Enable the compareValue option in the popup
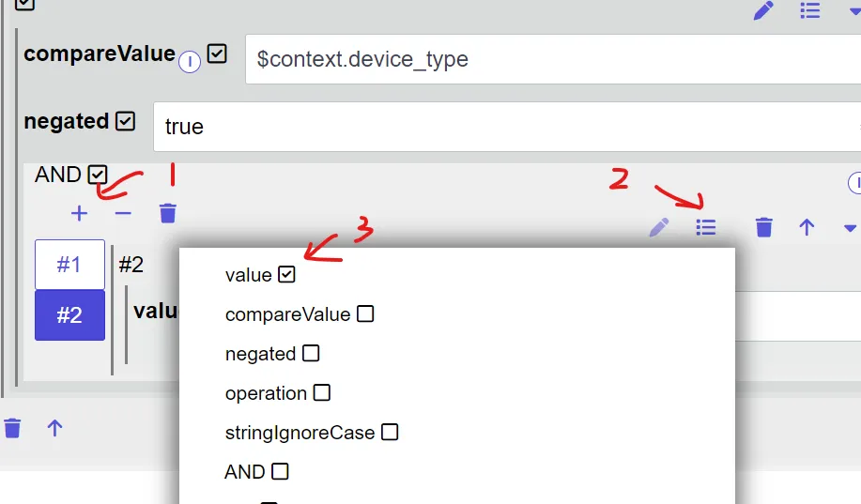The height and width of the screenshot is (504, 861). (365, 314)
